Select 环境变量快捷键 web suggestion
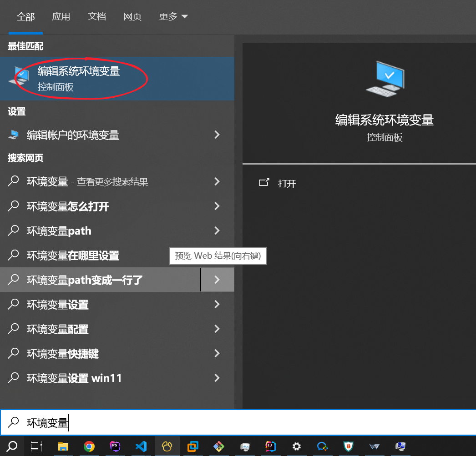476x456 pixels. click(x=117, y=354)
